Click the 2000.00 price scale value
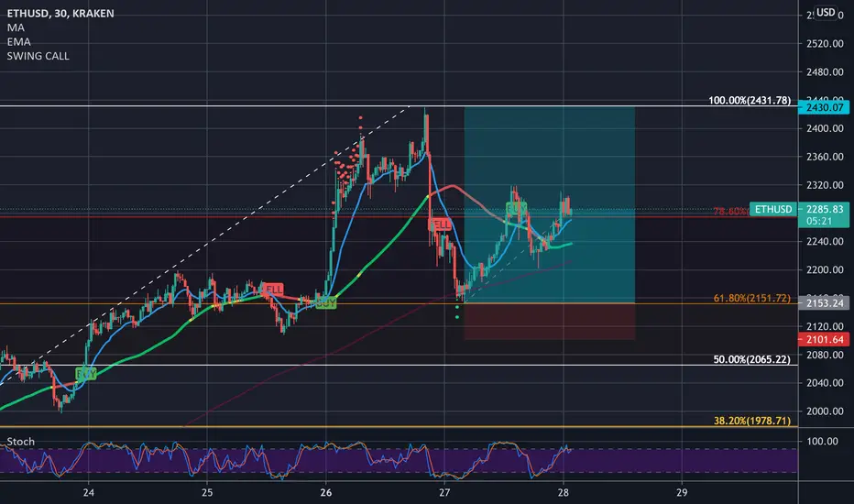 825,411
